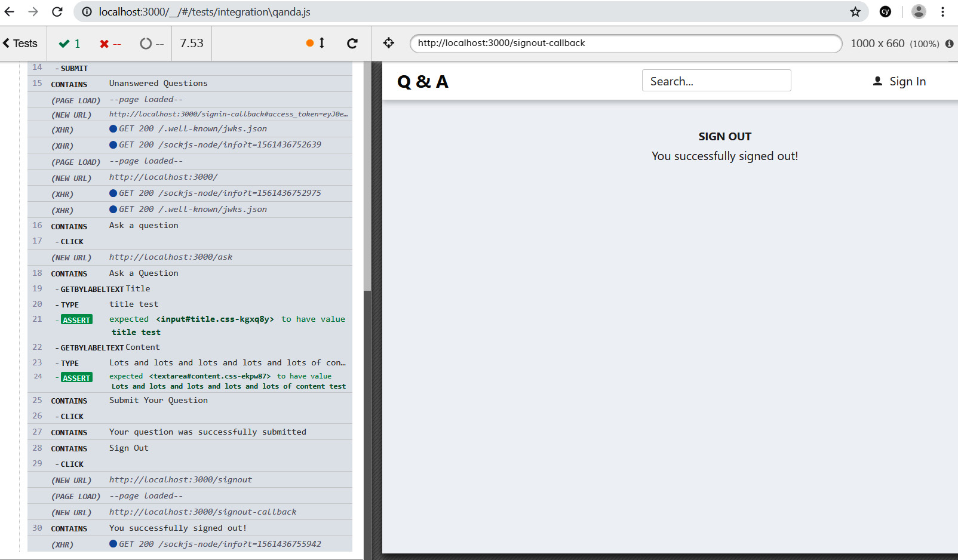
Task: Click the selector playground crosshair icon
Action: pyautogui.click(x=389, y=43)
